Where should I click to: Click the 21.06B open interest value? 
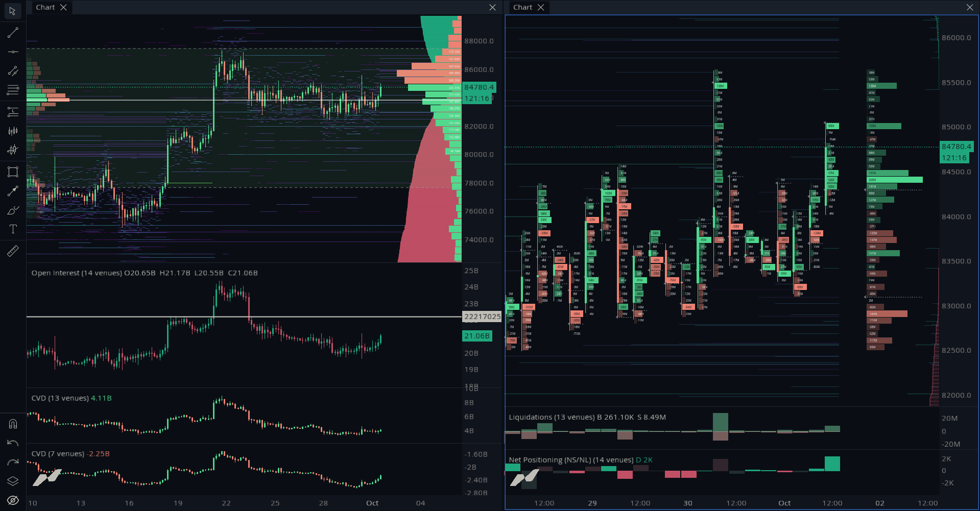[x=477, y=336]
